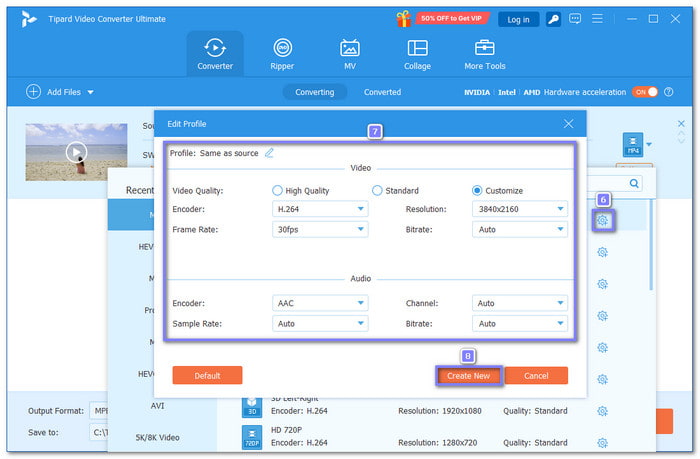Select the High Quality radio button
The height and width of the screenshot is (459, 700).
click(x=277, y=190)
